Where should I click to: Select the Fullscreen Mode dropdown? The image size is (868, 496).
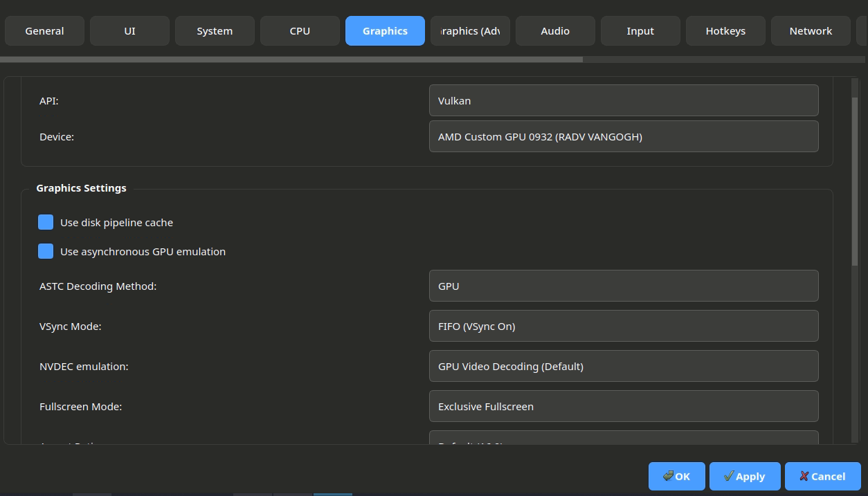[x=623, y=406]
